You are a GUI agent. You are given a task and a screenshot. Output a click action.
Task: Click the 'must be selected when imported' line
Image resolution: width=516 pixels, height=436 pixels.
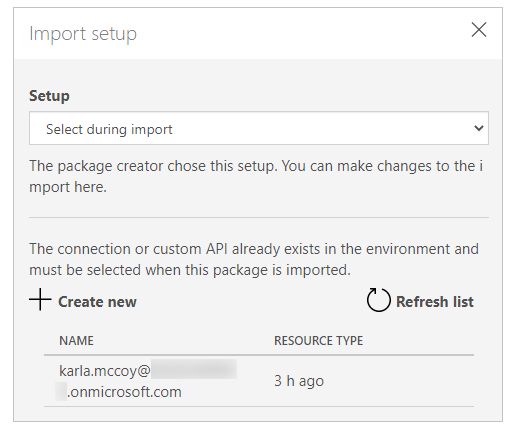190,270
